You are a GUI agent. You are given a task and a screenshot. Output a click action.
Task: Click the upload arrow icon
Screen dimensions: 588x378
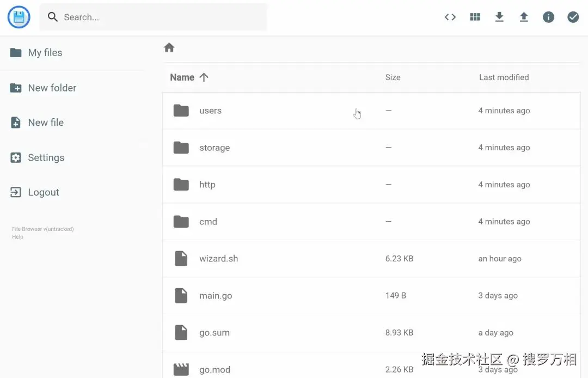coord(524,17)
